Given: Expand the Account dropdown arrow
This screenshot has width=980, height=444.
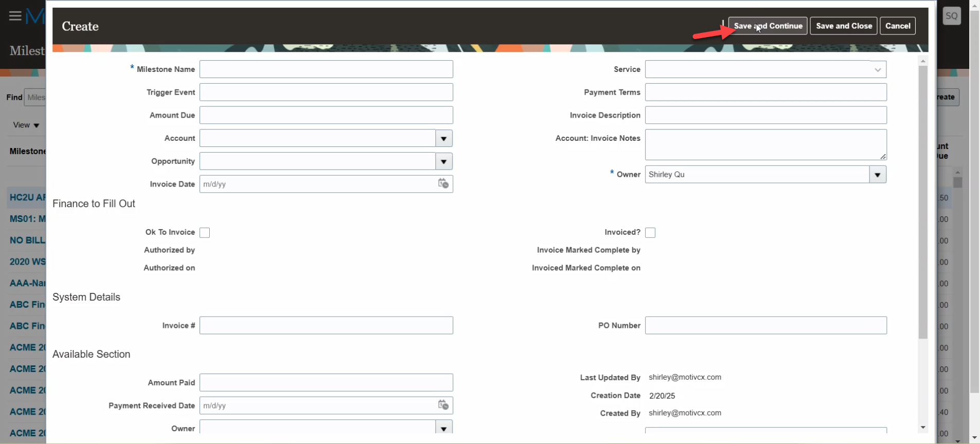Looking at the screenshot, I should pos(444,138).
